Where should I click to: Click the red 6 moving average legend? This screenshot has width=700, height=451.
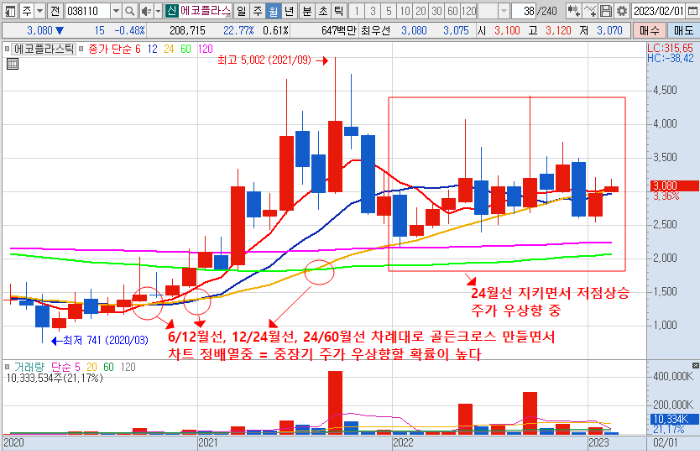[x=138, y=49]
